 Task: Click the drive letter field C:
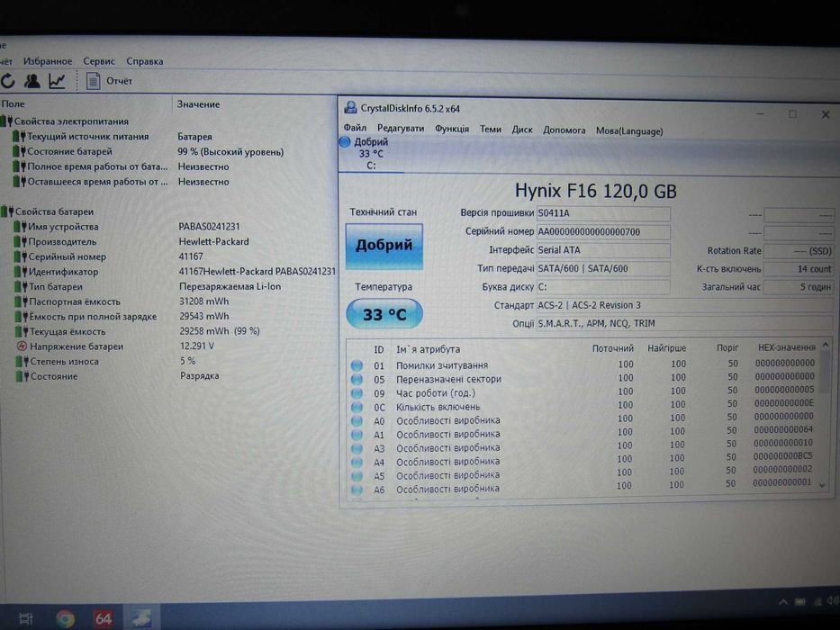coord(603,286)
